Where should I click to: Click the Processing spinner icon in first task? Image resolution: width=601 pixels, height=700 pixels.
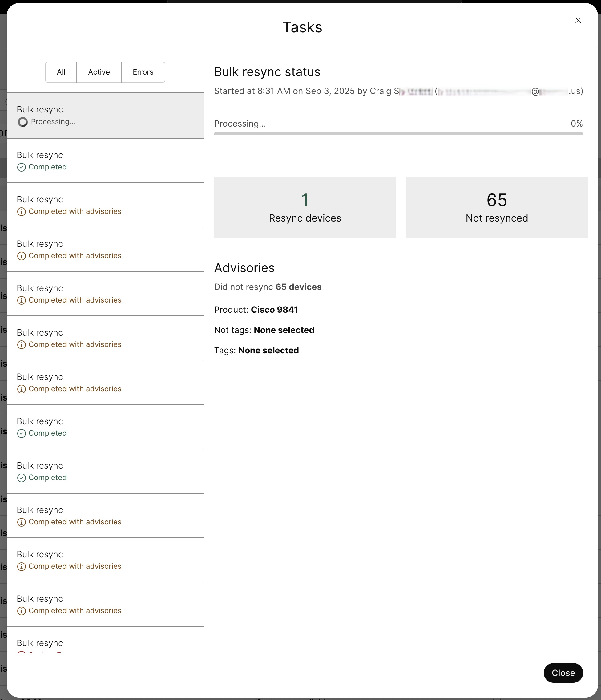(x=22, y=122)
